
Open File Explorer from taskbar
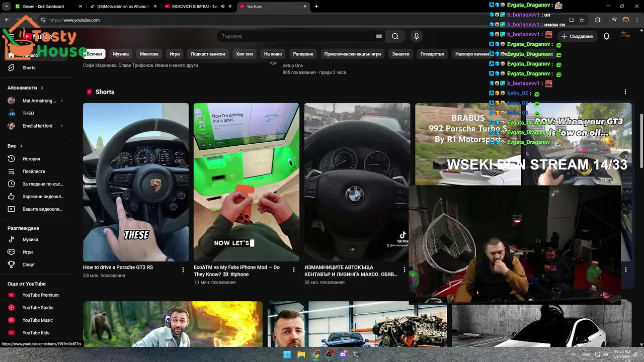pos(301,354)
